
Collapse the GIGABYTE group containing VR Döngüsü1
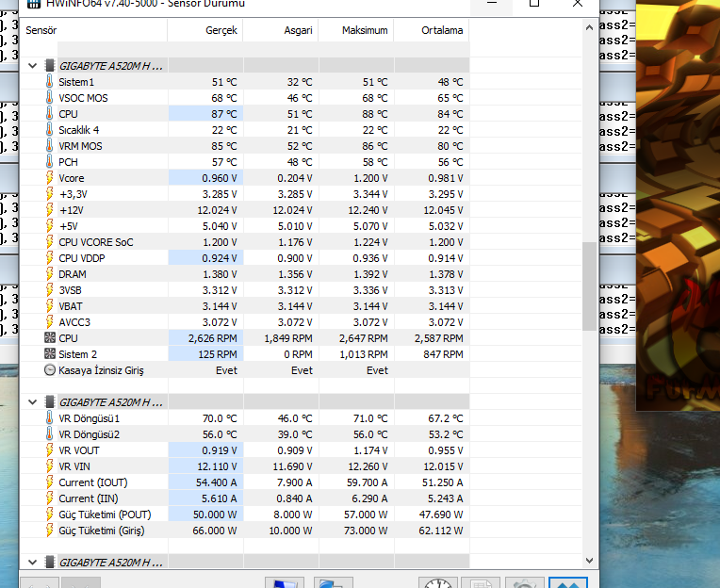[x=32, y=402]
